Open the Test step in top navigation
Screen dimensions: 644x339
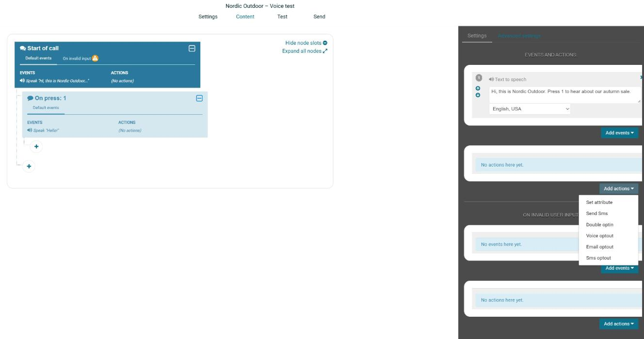coord(282,16)
